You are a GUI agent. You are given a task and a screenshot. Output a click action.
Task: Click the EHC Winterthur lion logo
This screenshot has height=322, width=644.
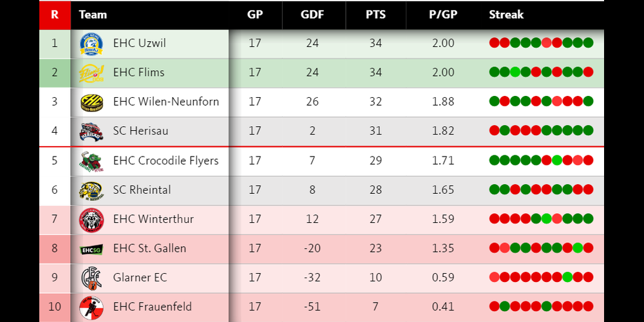(91, 220)
